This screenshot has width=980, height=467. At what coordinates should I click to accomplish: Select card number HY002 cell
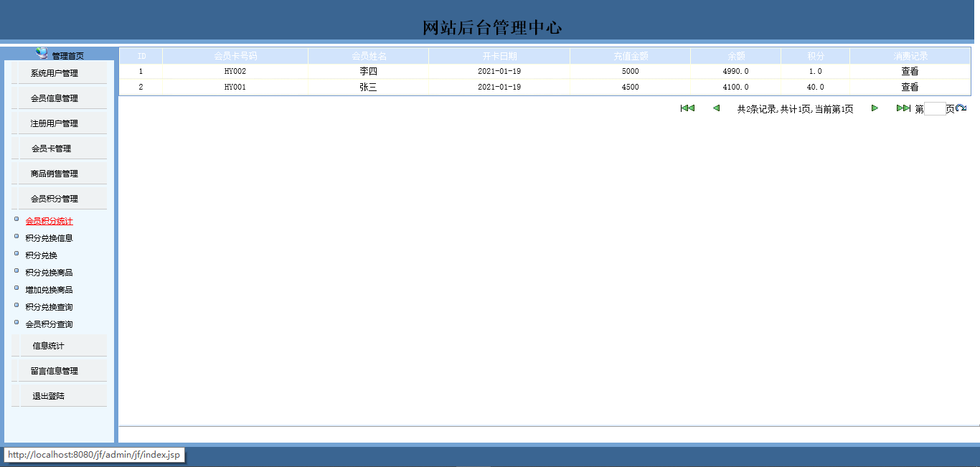(x=235, y=72)
